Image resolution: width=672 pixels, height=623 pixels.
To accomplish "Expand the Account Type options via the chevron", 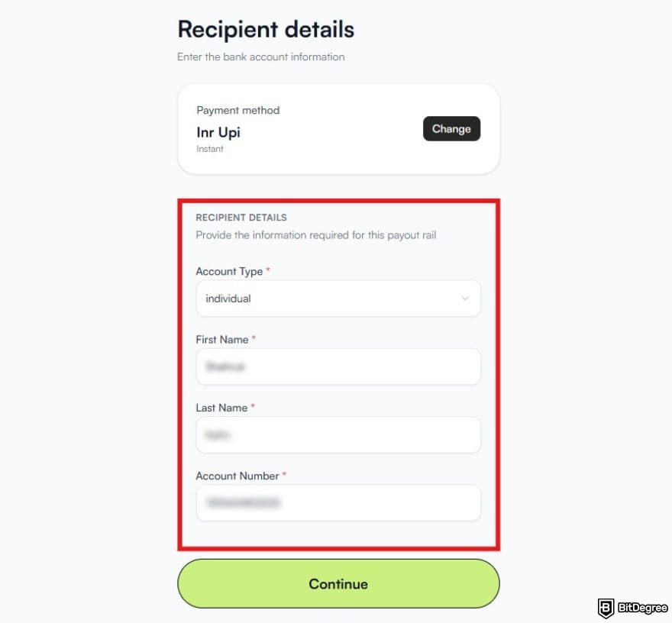I will [465, 299].
